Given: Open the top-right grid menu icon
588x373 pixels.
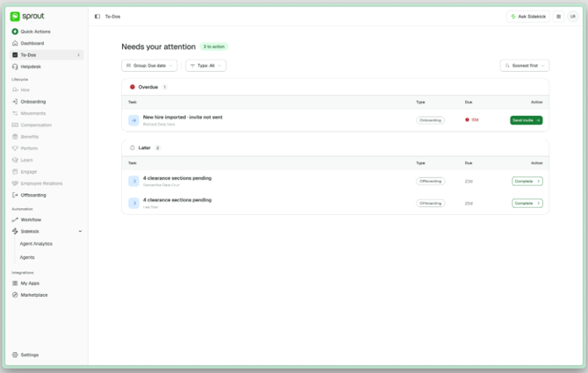Looking at the screenshot, I should click(x=558, y=17).
